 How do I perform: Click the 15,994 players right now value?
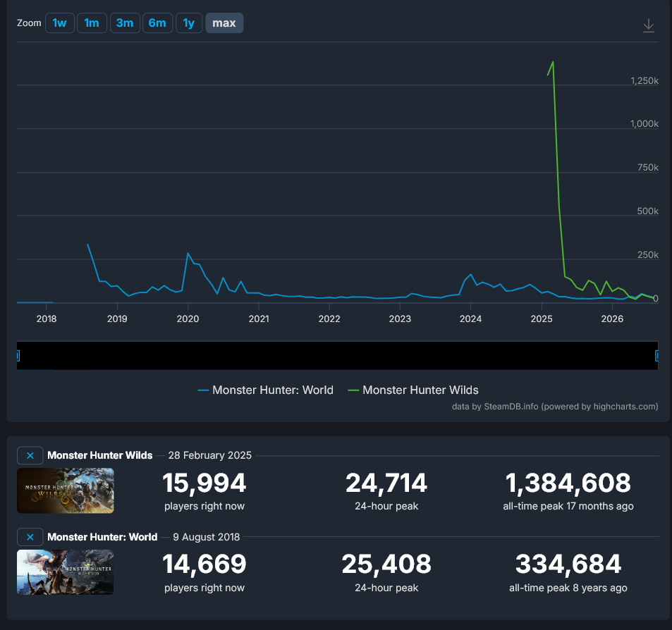point(204,483)
